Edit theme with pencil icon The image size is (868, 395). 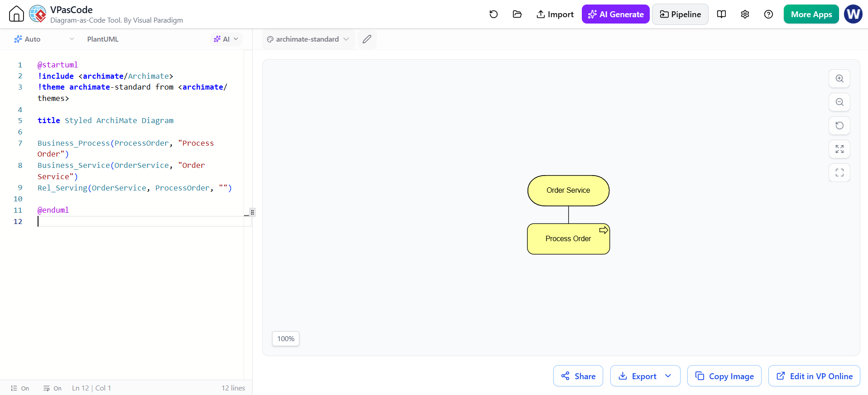[367, 39]
